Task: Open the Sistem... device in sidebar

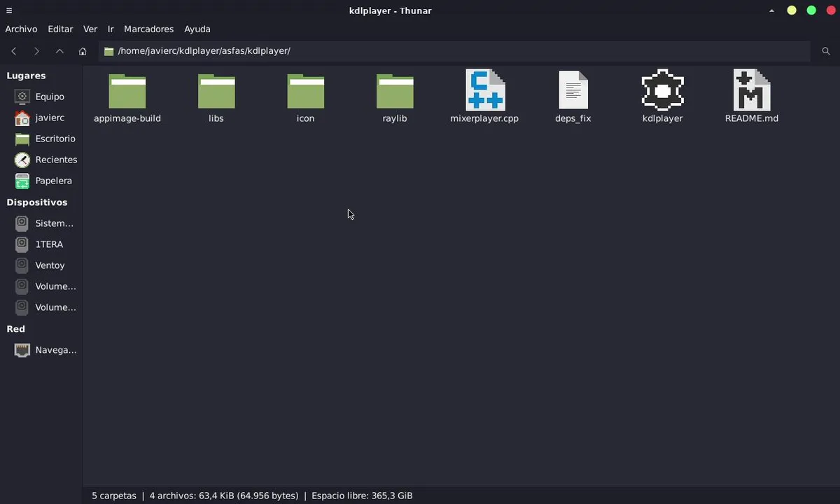Action: (x=41, y=223)
